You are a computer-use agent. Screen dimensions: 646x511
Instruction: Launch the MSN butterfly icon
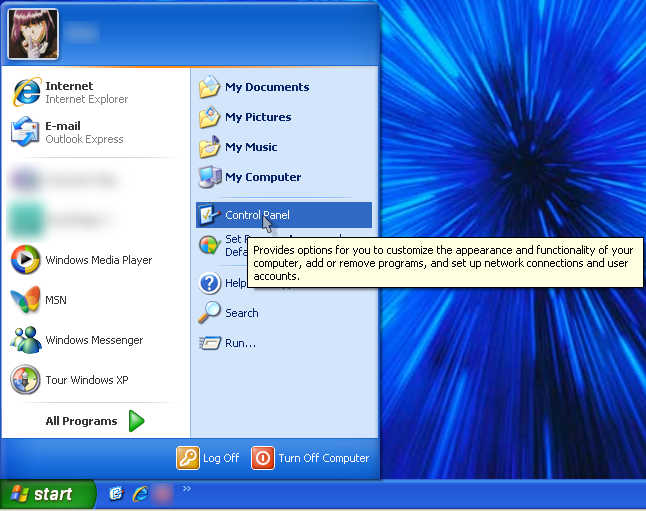click(x=26, y=300)
